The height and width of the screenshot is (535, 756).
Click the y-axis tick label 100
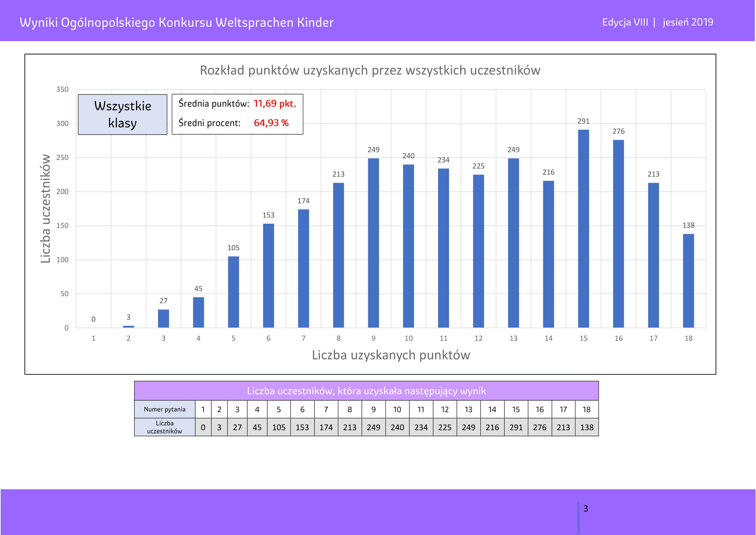click(x=62, y=260)
